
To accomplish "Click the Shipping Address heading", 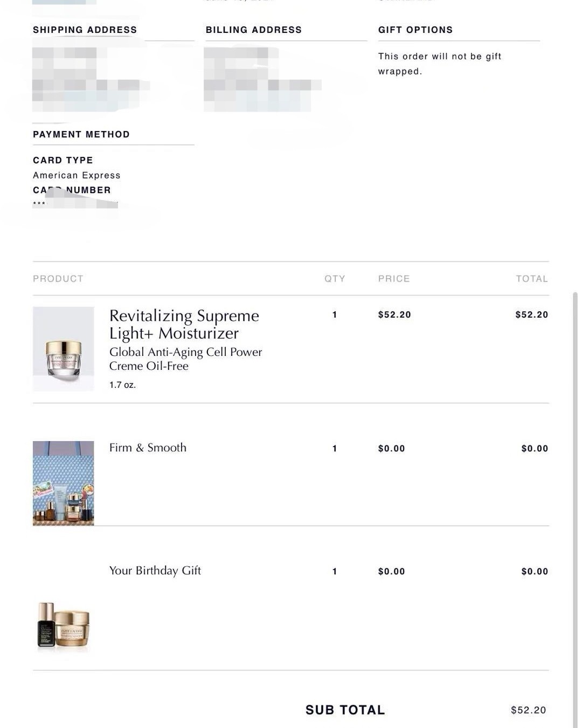I will (85, 30).
